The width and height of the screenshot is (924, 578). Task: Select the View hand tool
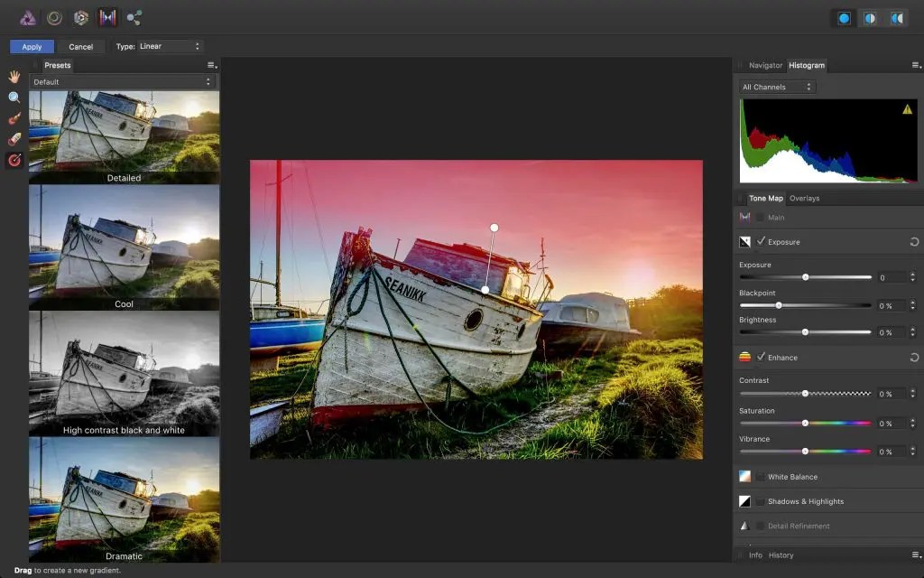(14, 77)
